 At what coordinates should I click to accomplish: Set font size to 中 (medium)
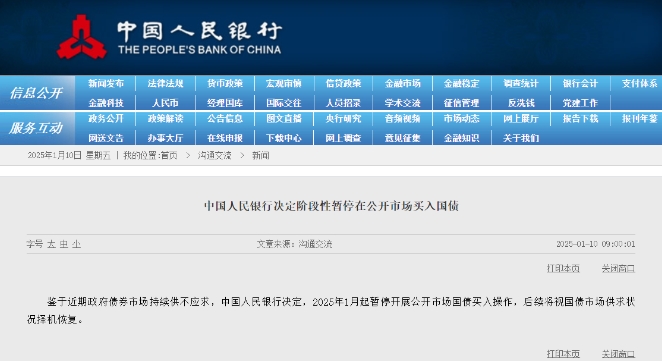[x=64, y=244]
